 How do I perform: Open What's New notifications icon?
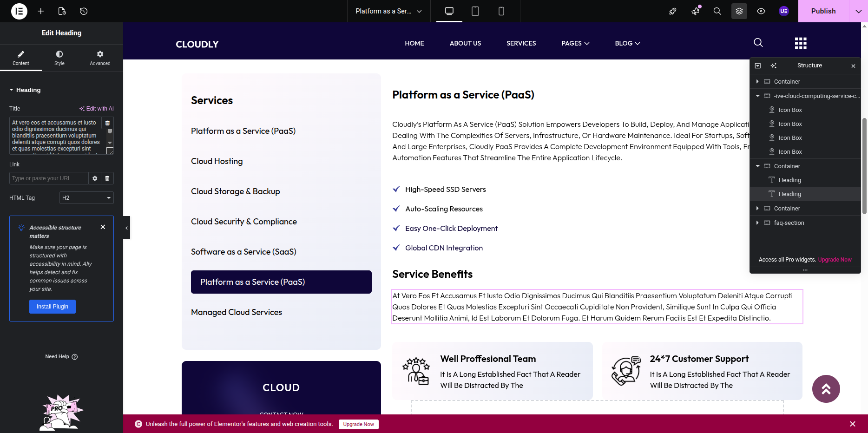696,11
